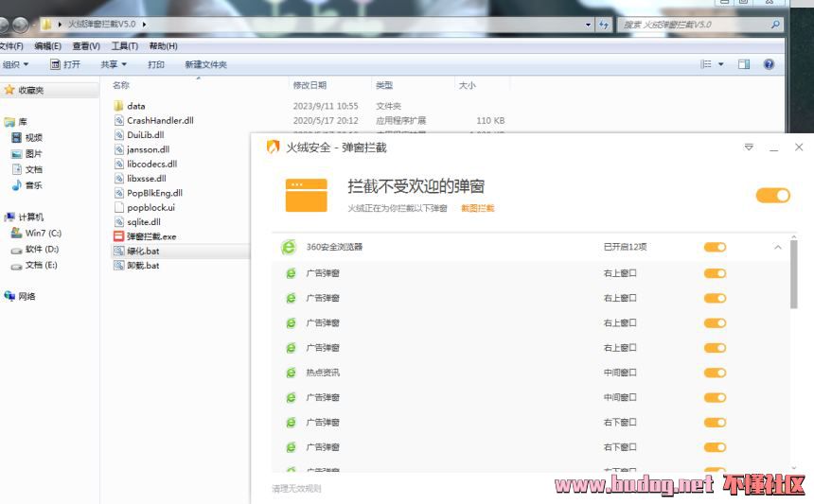The image size is (814, 504).
Task: Click the Explorer help question mark icon
Action: 769,64
